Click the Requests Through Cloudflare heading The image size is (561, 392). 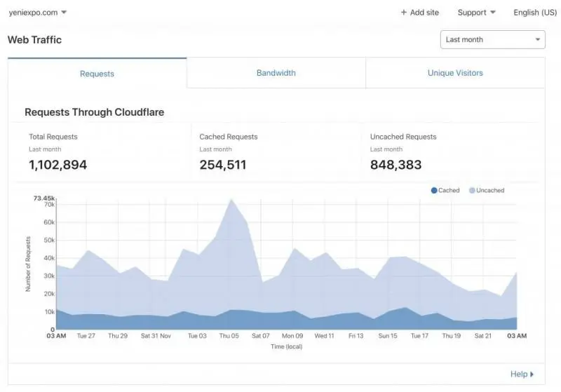[95, 112]
